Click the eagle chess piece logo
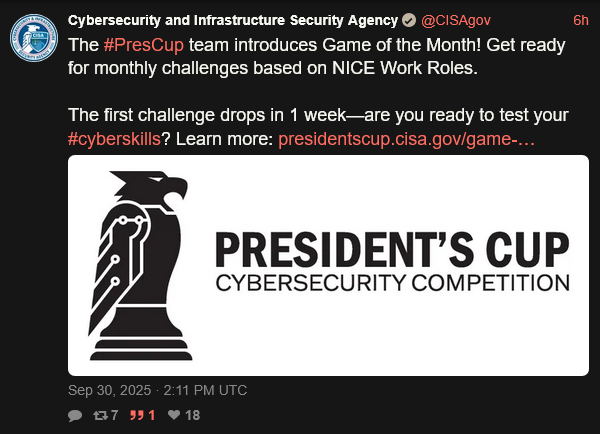This screenshot has width=600, height=434. pyautogui.click(x=147, y=264)
